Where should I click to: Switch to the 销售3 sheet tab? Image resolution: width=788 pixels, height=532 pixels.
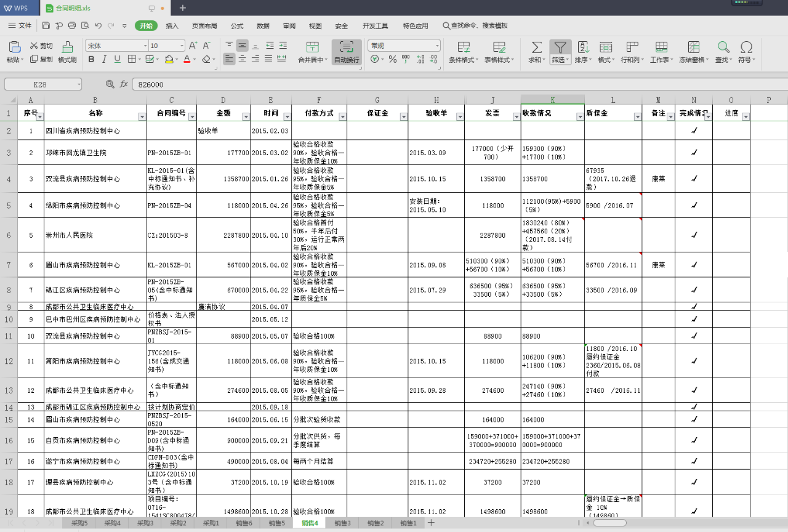point(342,523)
